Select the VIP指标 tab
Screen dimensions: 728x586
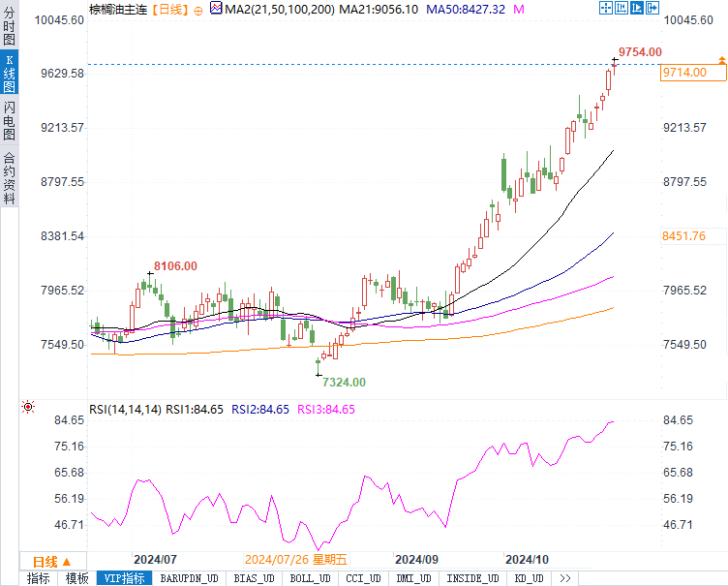tap(124, 578)
